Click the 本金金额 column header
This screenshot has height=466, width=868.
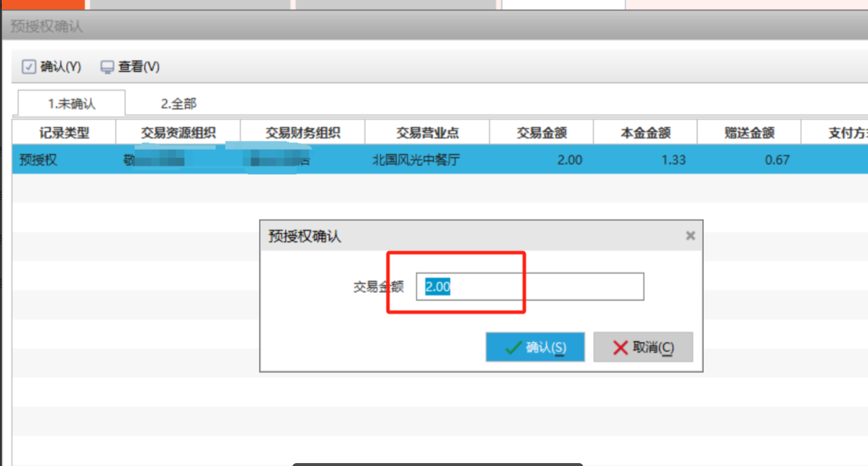pos(645,133)
